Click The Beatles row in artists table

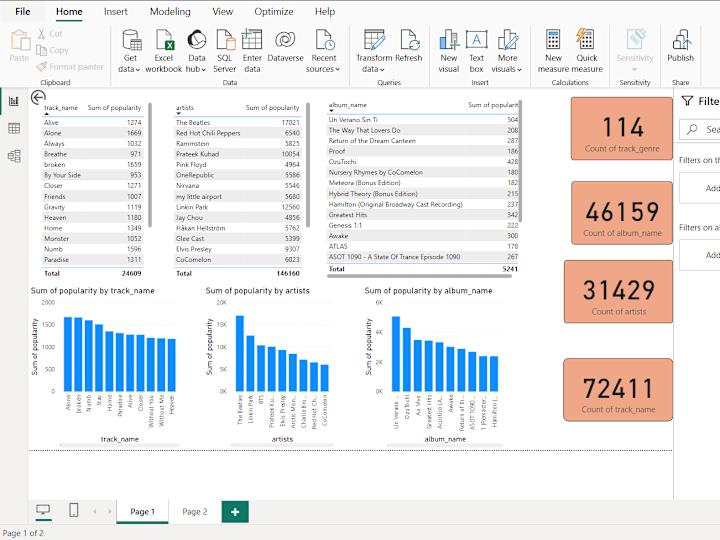click(237, 123)
